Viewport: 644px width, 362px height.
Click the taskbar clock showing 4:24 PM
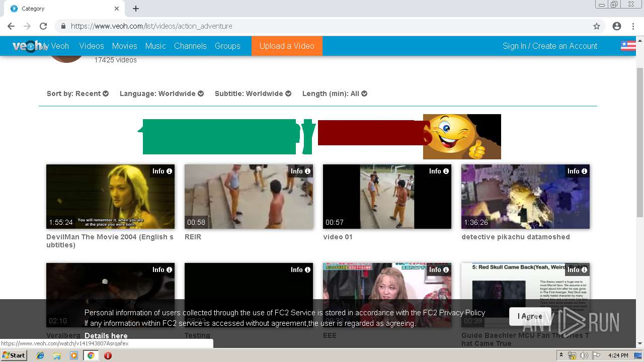point(618,355)
